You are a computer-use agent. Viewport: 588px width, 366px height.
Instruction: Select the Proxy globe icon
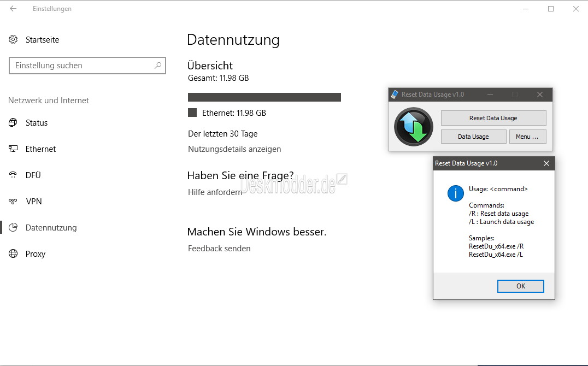click(x=13, y=254)
